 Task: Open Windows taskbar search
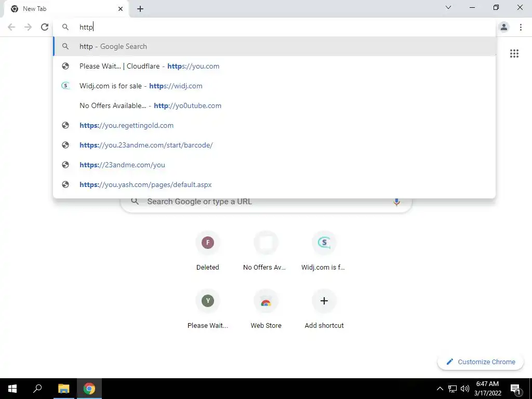pyautogui.click(x=37, y=389)
